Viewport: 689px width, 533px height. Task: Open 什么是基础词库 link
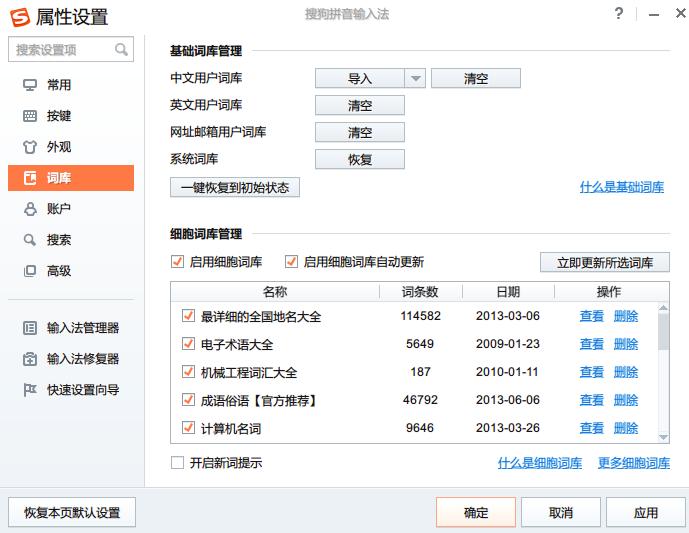click(622, 187)
